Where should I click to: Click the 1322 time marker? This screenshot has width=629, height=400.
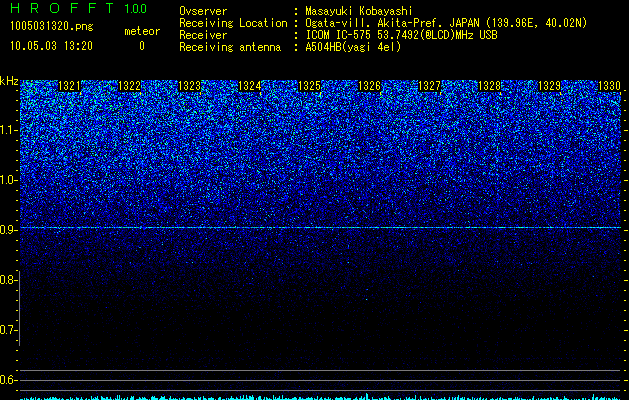[x=129, y=86]
